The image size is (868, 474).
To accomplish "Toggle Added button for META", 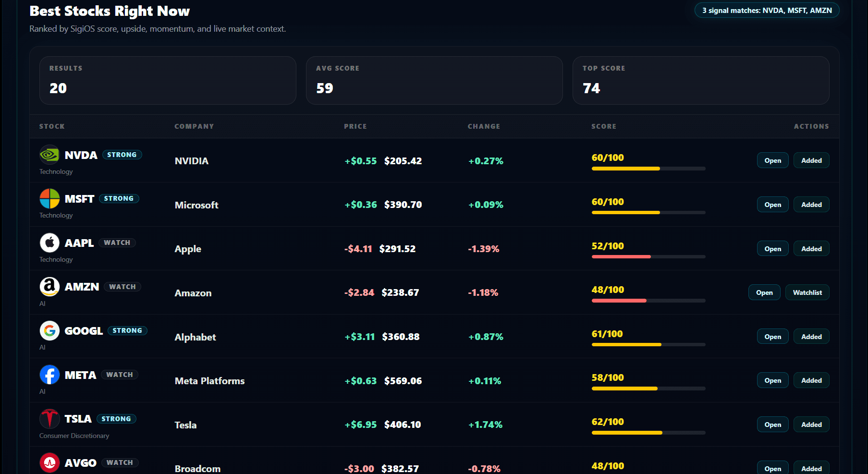I will (x=811, y=380).
